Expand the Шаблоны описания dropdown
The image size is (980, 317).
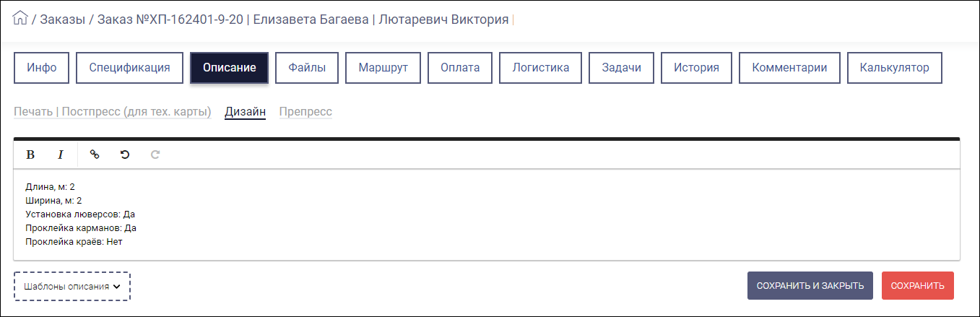72,286
